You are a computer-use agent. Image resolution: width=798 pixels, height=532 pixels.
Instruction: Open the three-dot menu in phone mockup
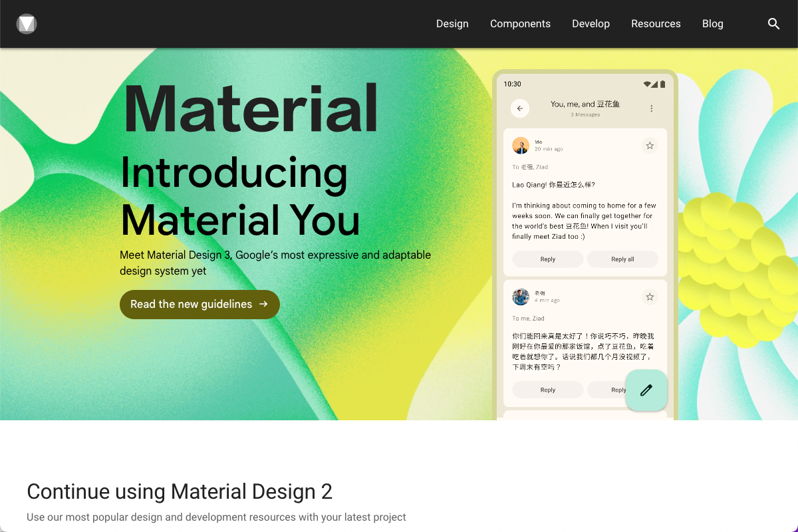pos(651,108)
